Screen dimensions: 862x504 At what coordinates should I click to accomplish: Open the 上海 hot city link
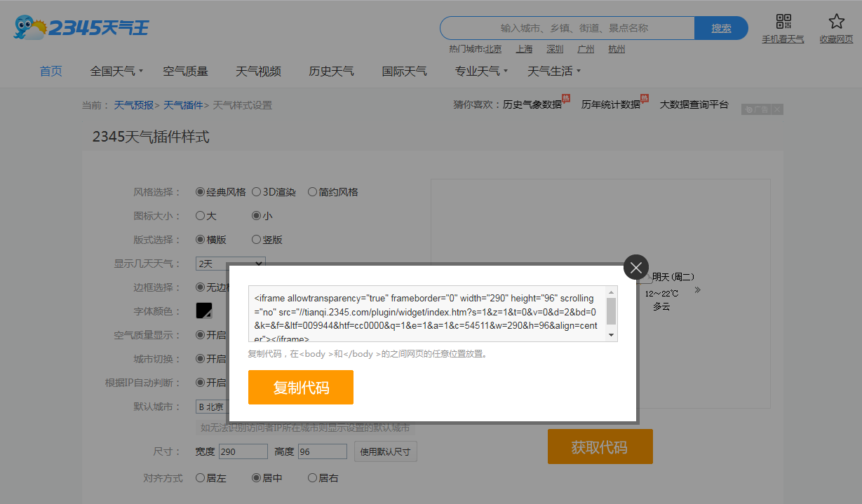pyautogui.click(x=524, y=49)
